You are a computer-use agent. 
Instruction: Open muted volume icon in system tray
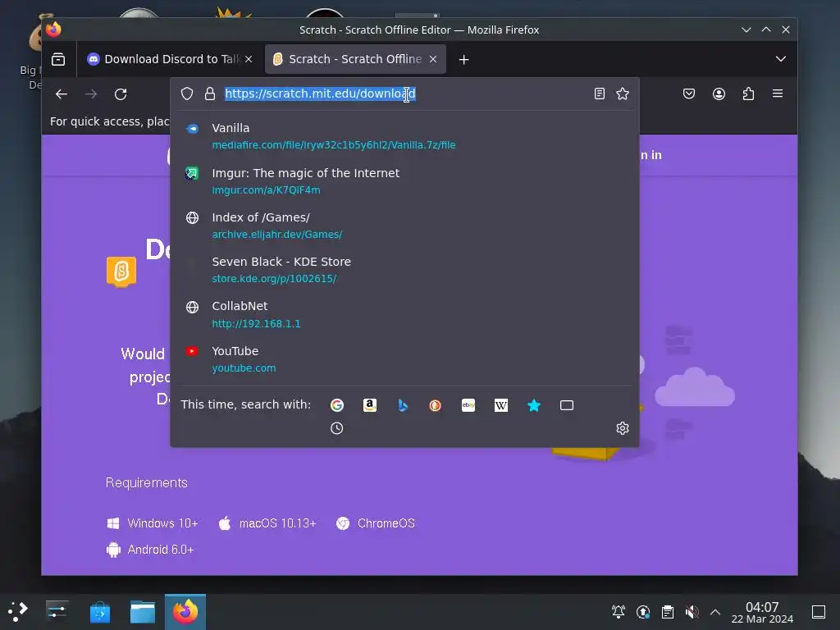pos(692,612)
